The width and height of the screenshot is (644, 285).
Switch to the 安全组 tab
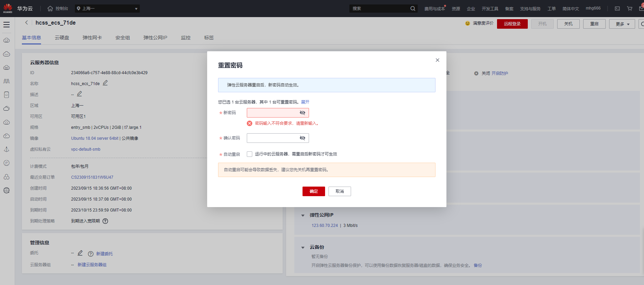(123, 38)
